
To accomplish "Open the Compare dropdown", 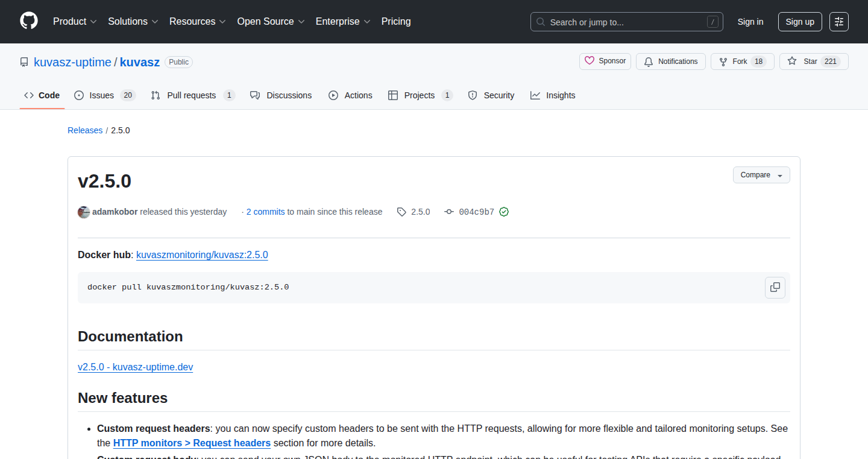I will point(761,175).
